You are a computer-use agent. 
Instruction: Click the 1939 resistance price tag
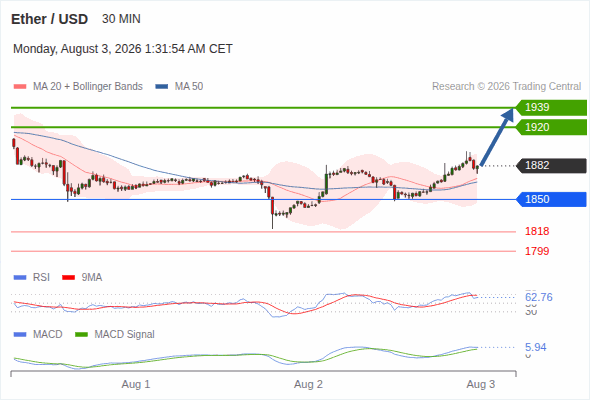[x=551, y=107]
